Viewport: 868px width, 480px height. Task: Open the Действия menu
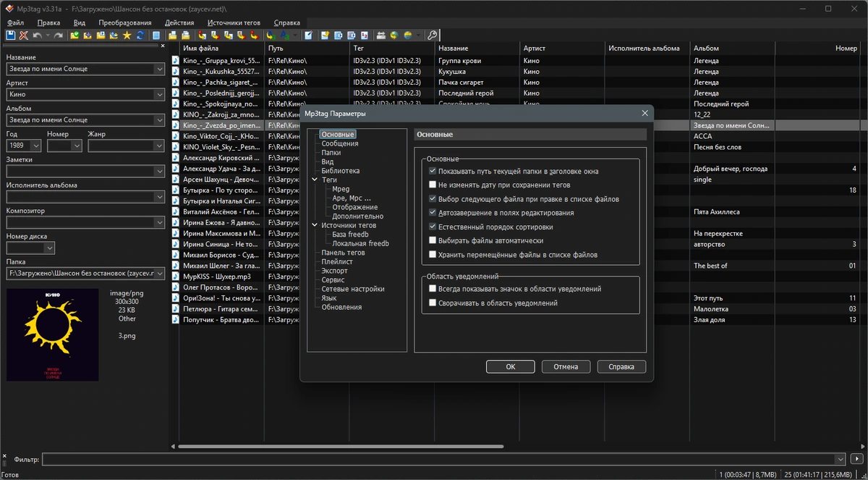pyautogui.click(x=179, y=22)
